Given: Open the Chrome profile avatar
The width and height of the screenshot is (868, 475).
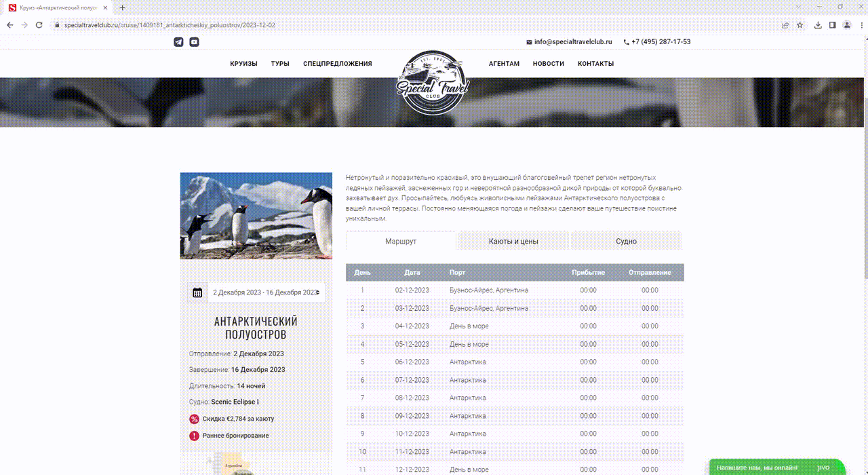Looking at the screenshot, I should (x=847, y=25).
